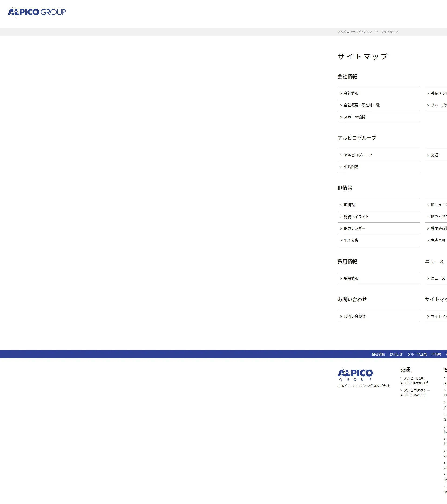Click external link icon beside ALPICO Taxi
Viewport: 447px width, 504px height.
tap(423, 395)
